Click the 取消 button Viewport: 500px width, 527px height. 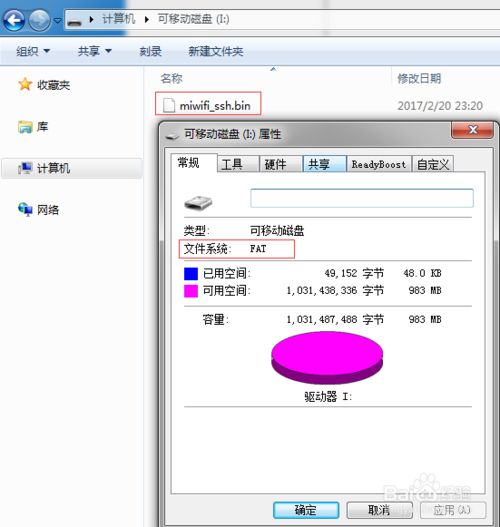pyautogui.click(x=379, y=510)
